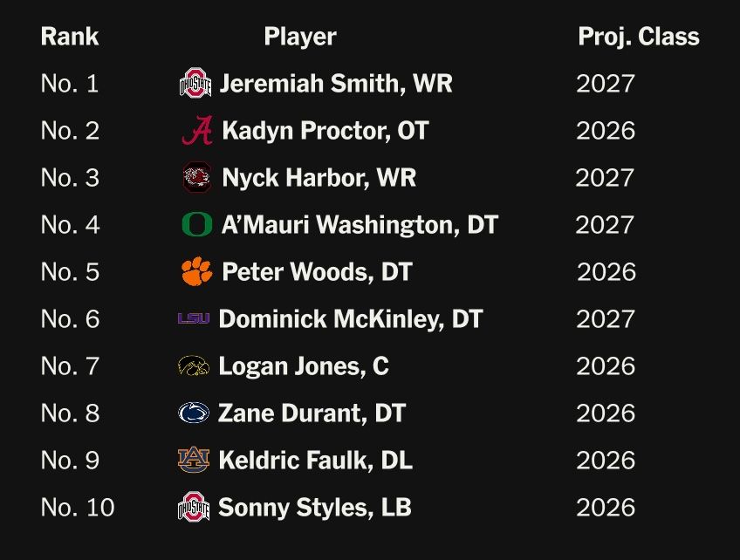Viewport: 740px width, 560px height.
Task: Select the South Carolina Gamecocks logo
Action: 197,178
